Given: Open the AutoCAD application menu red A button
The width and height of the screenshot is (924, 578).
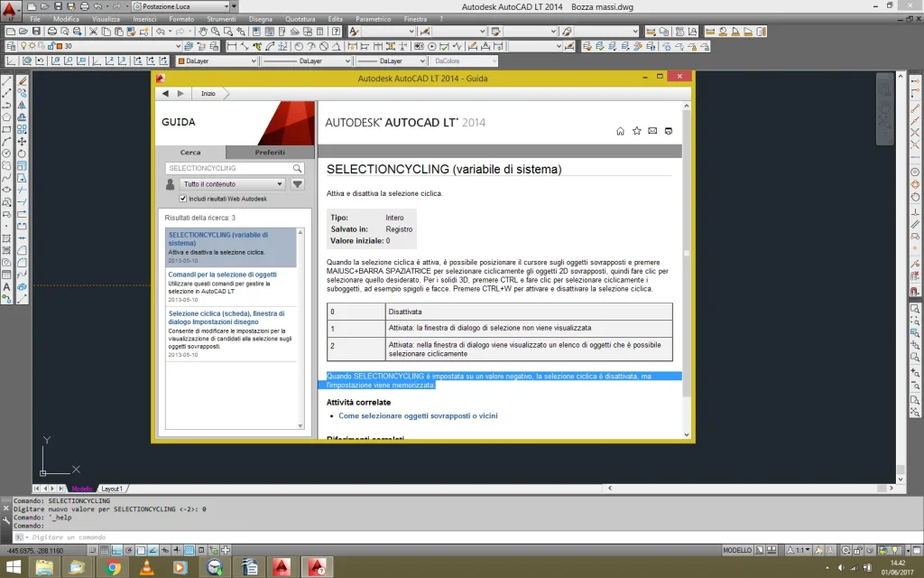Looking at the screenshot, I should 10,11.
